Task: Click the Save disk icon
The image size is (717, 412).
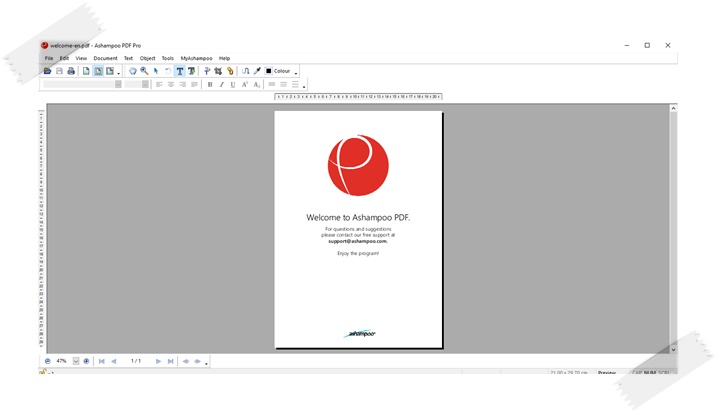Action: click(59, 71)
